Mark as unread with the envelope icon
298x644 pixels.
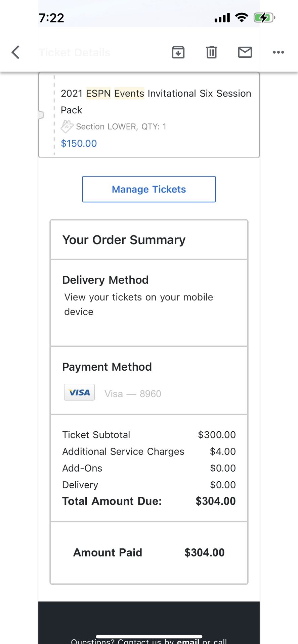(x=245, y=52)
